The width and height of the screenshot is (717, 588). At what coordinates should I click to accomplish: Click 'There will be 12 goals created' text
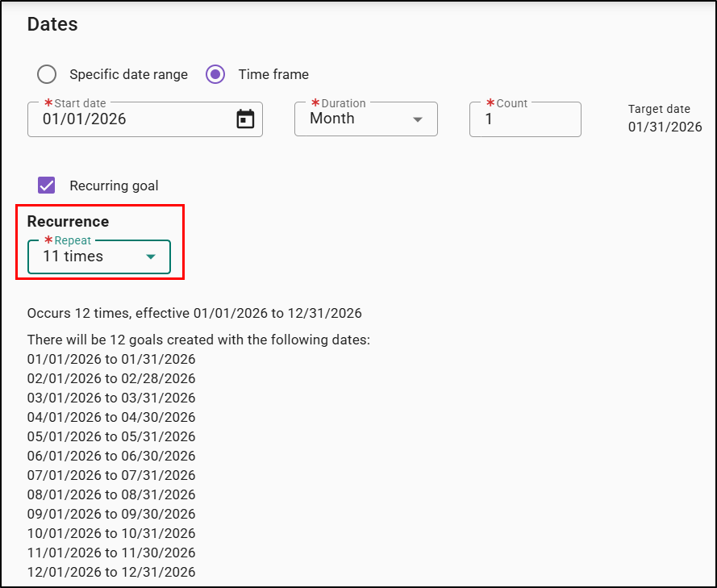(x=198, y=340)
